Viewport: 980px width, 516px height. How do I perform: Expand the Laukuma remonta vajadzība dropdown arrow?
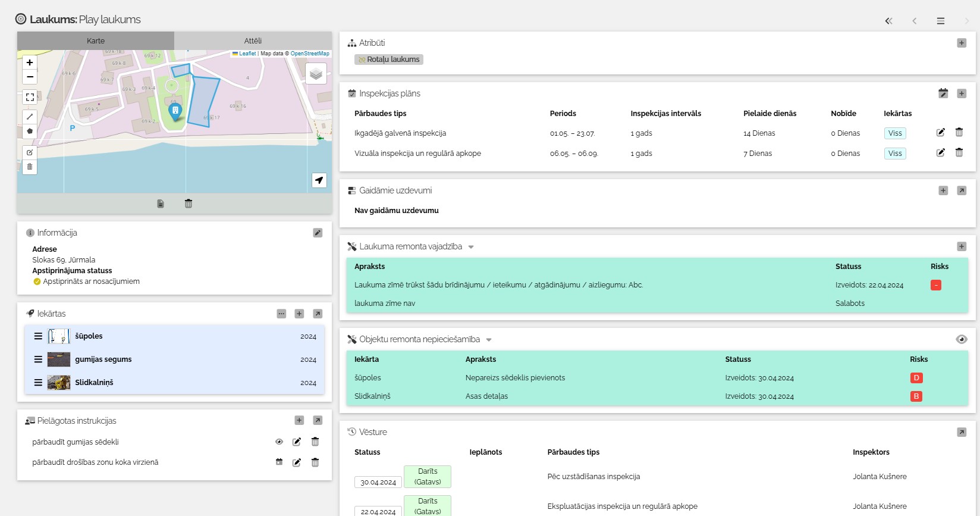[x=471, y=247]
